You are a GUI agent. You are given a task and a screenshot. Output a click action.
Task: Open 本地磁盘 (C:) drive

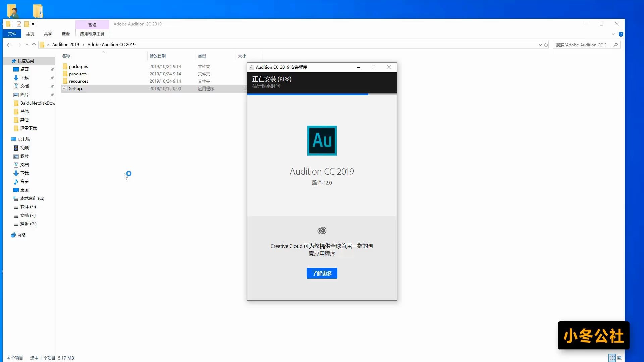point(32,198)
